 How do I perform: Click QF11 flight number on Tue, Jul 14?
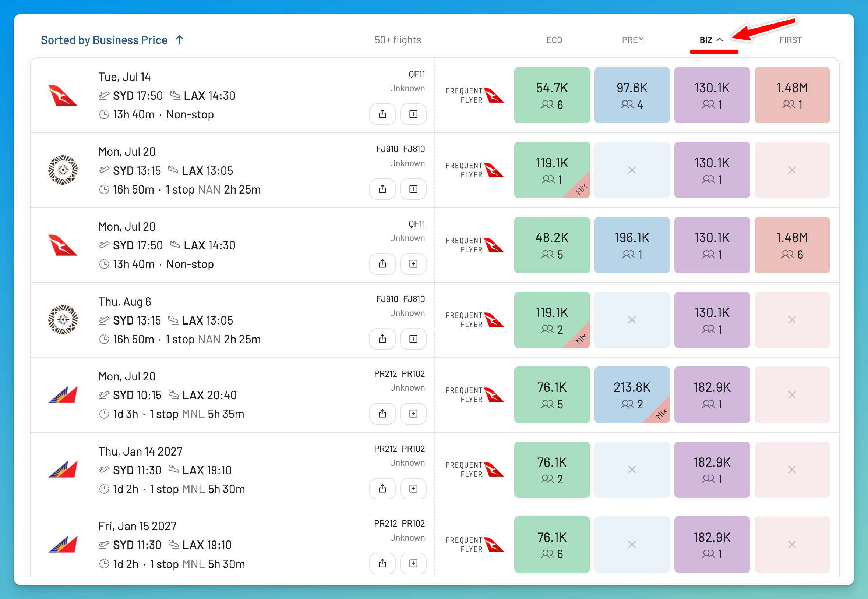click(417, 74)
